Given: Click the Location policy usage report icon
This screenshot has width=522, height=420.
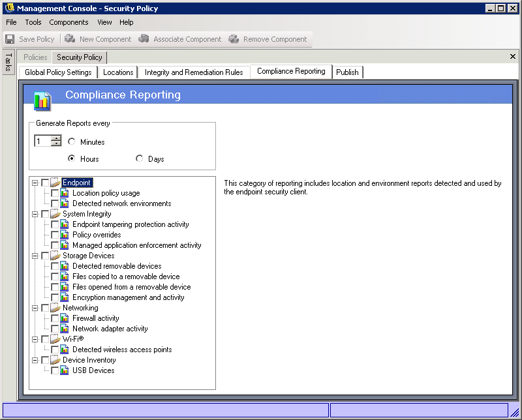Looking at the screenshot, I should coord(65,193).
